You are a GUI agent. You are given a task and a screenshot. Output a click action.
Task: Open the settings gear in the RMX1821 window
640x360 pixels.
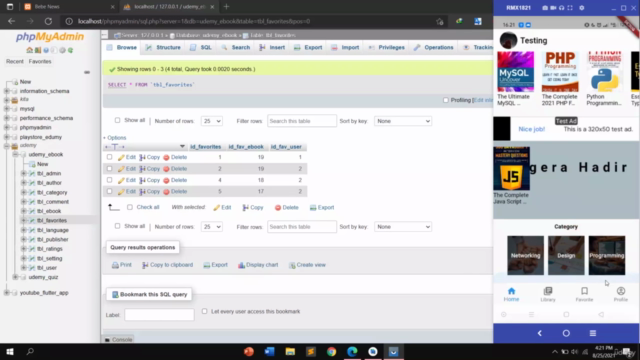pos(582,8)
